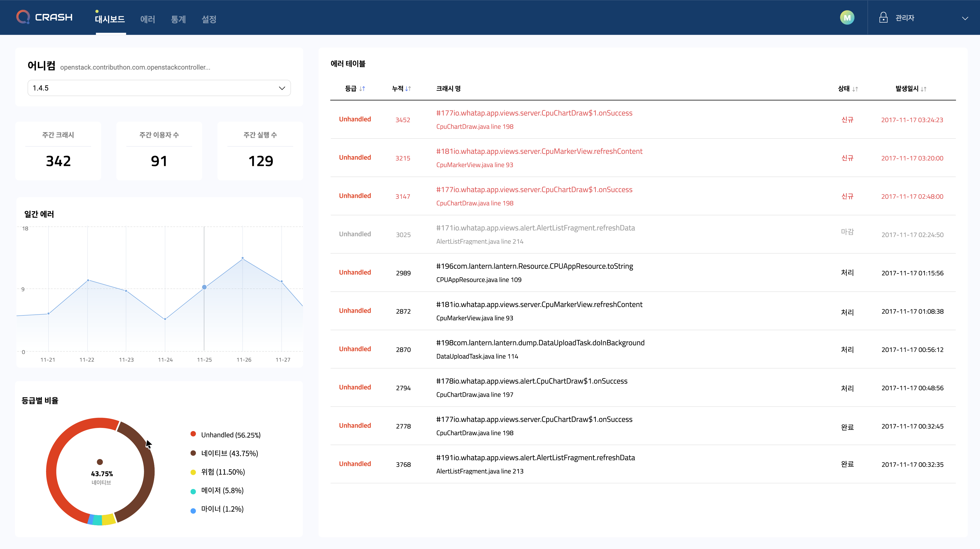Click the green M user avatar

(x=847, y=17)
